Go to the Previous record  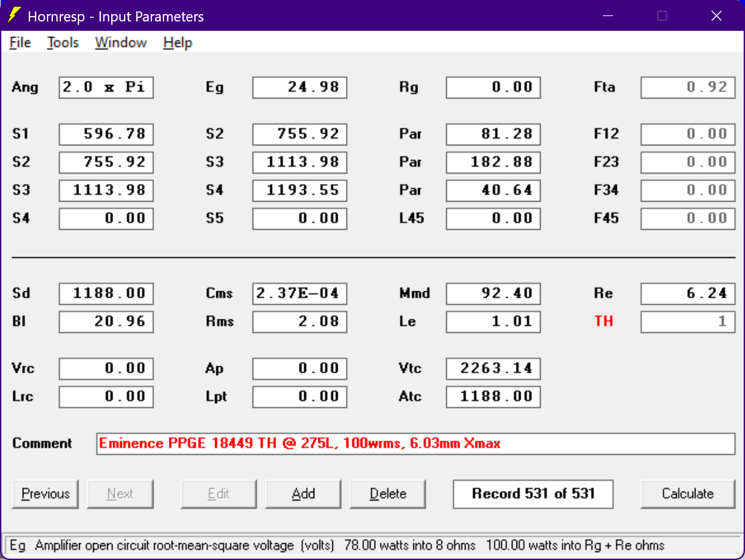pyautogui.click(x=45, y=494)
